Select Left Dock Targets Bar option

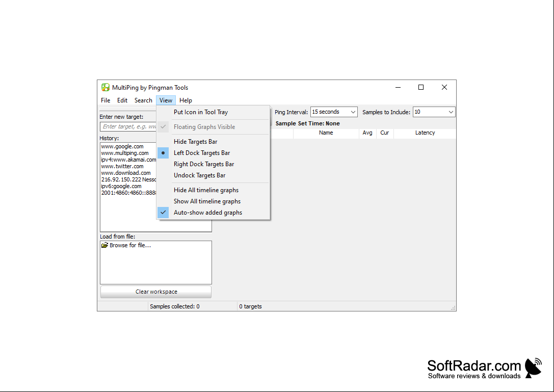[x=213, y=153]
